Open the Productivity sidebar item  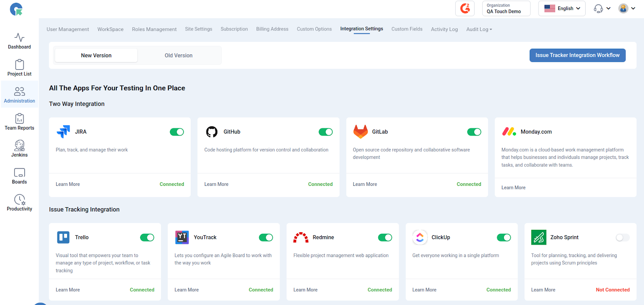click(x=19, y=203)
